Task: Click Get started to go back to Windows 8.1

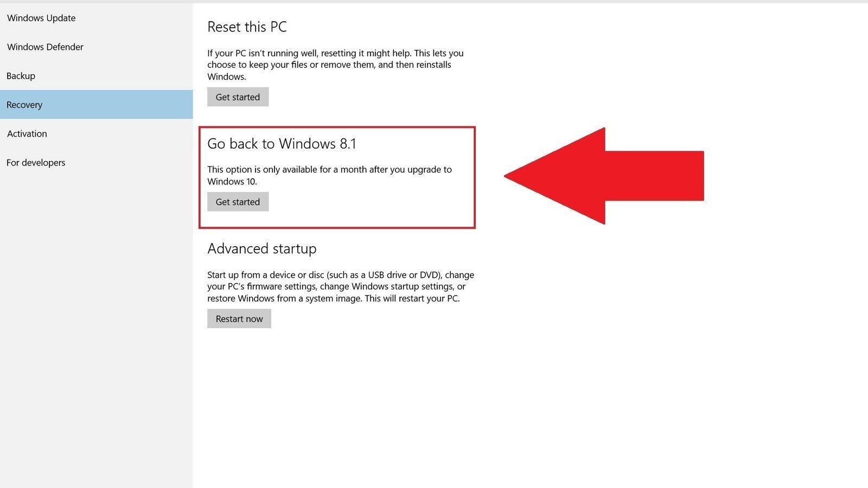Action: click(x=238, y=201)
